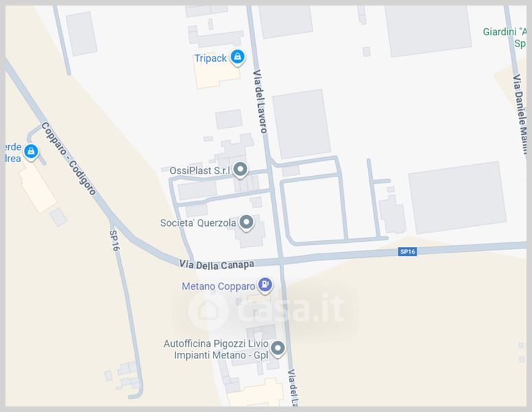This screenshot has width=532, height=412.
Task: Click the Via Daniele Manin street label
Action: [x=521, y=115]
